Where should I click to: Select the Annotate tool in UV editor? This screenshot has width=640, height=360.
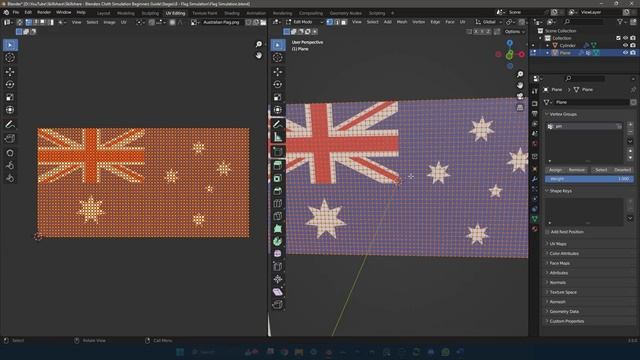(x=10, y=124)
